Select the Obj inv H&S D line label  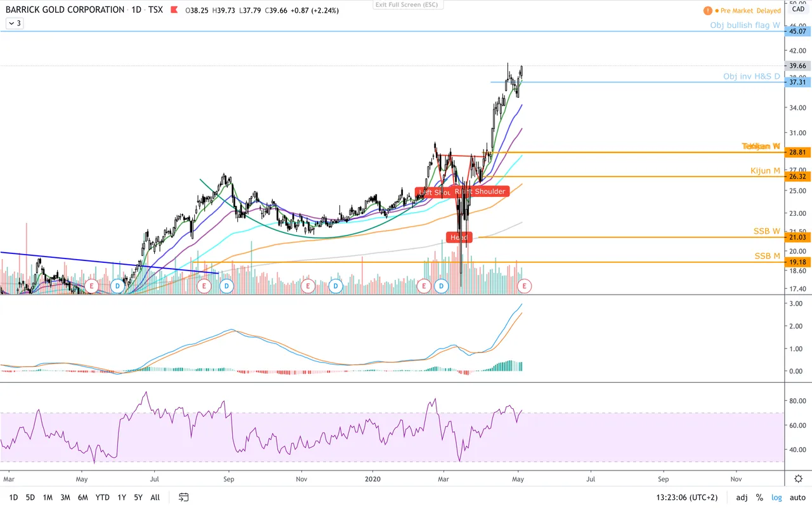pos(752,76)
